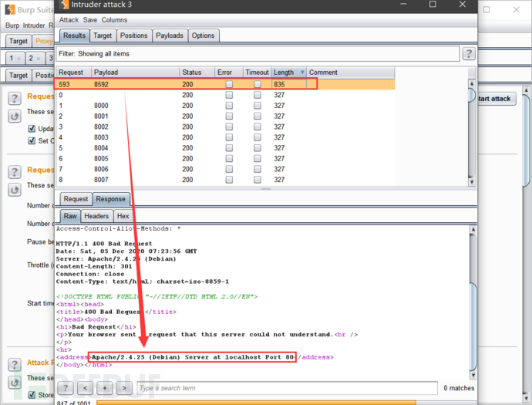Sort results by Length column header
This screenshot has width=532, height=405.
click(284, 73)
